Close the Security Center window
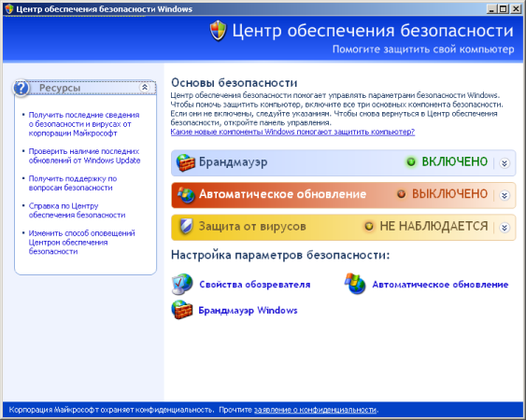Image resolution: width=526 pixels, height=420 pixels. [x=516, y=8]
